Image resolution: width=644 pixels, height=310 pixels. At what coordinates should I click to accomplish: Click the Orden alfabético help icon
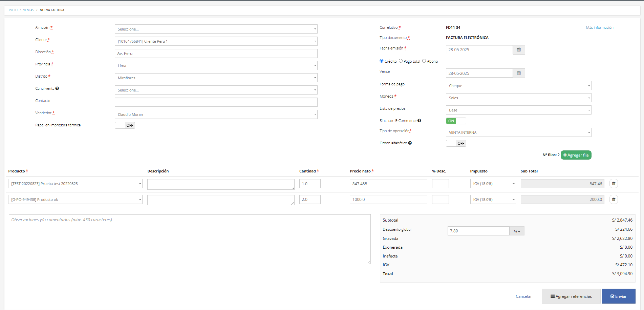tap(410, 143)
